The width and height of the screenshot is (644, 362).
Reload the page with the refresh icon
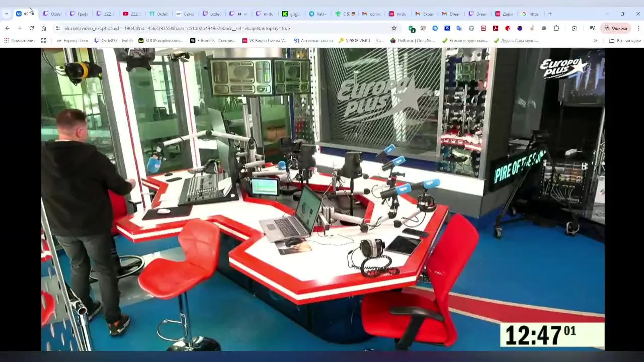click(x=32, y=28)
